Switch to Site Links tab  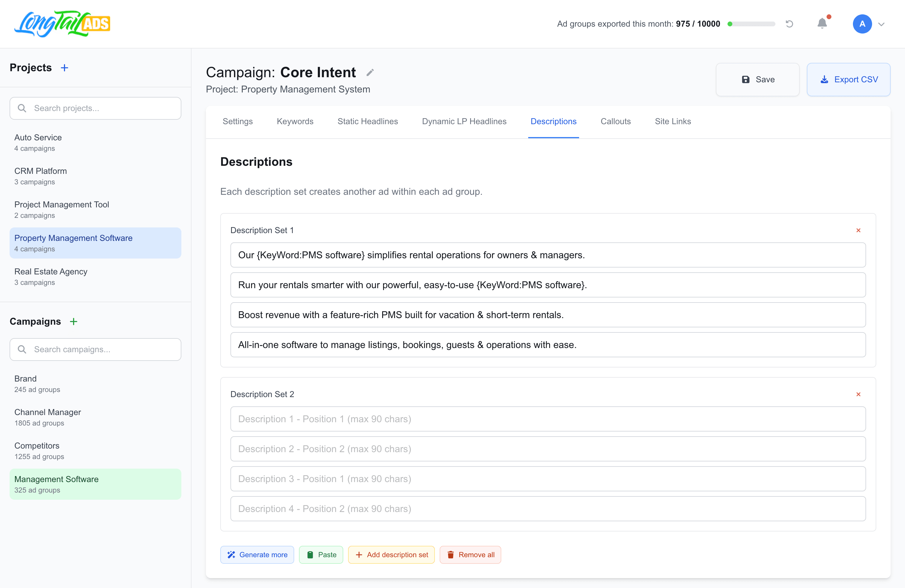[673, 121]
